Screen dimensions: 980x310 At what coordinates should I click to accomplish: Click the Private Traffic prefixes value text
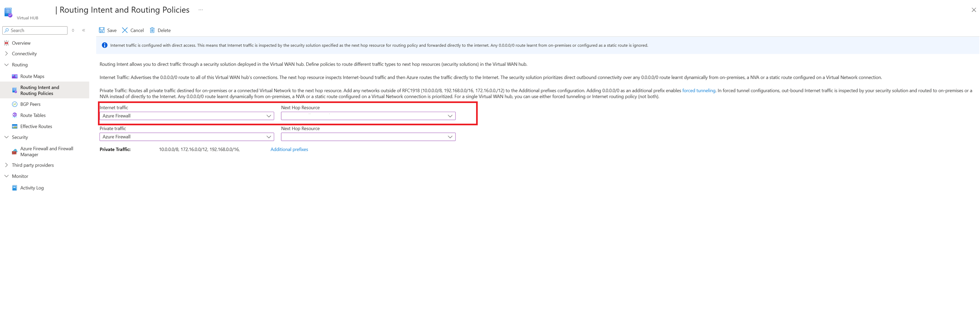point(199,149)
